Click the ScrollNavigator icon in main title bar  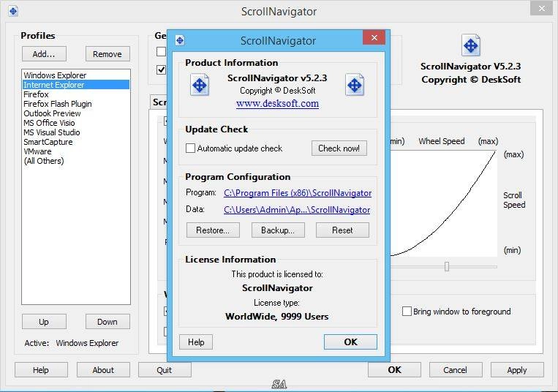[x=13, y=12]
